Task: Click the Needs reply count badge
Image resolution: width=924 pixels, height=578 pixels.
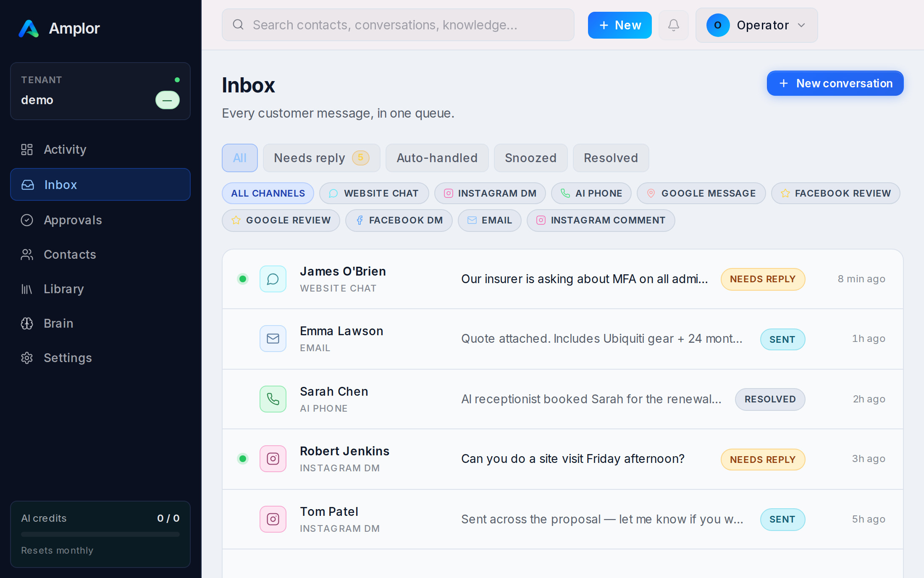Action: [360, 158]
